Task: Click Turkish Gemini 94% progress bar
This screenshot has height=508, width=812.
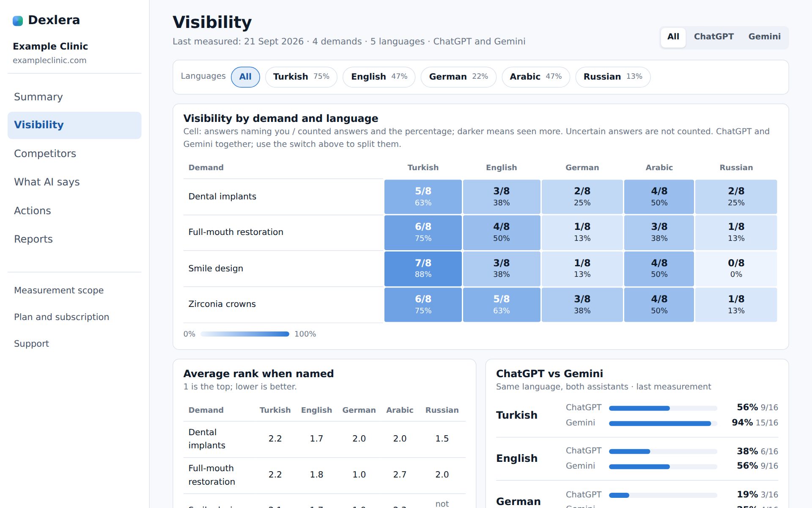Action: point(663,423)
